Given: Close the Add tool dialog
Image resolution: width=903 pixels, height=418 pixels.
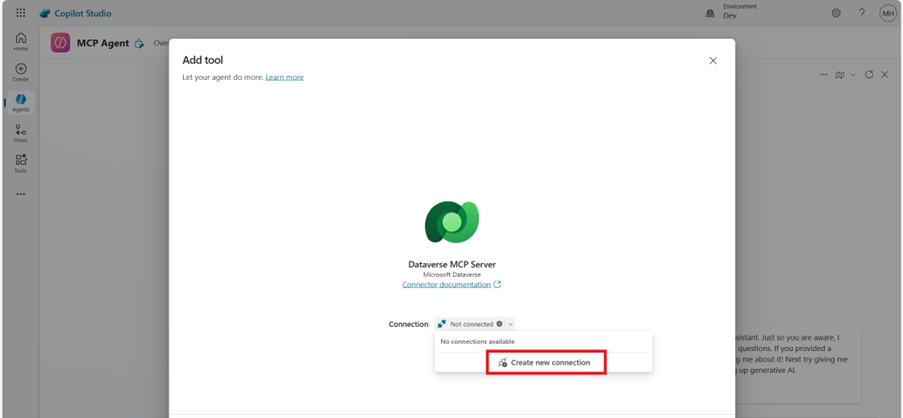Looking at the screenshot, I should tap(713, 60).
